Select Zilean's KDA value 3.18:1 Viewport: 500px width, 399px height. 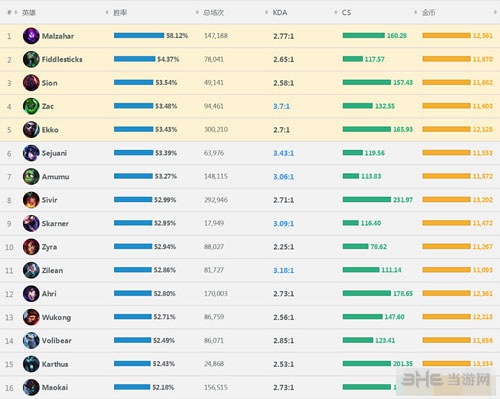284,270
